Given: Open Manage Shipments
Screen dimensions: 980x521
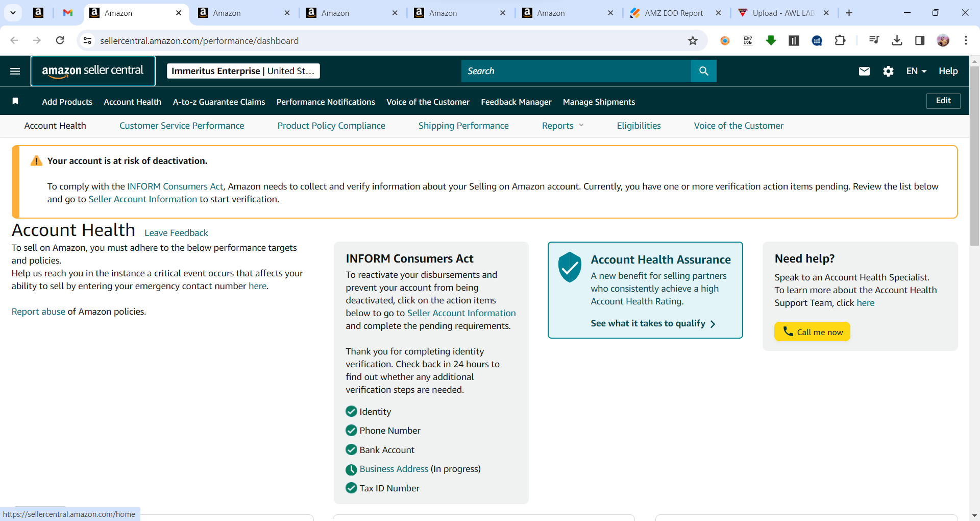Looking at the screenshot, I should click(599, 102).
